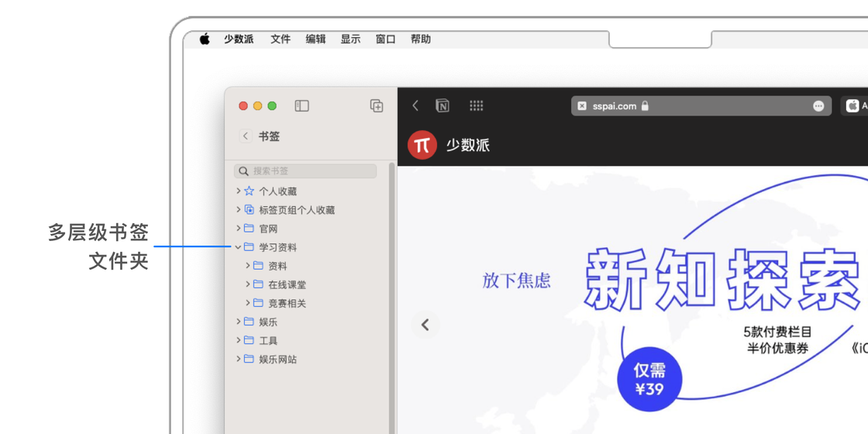The image size is (868, 434).
Task: Click the ellipsis button in address bar
Action: (x=818, y=106)
